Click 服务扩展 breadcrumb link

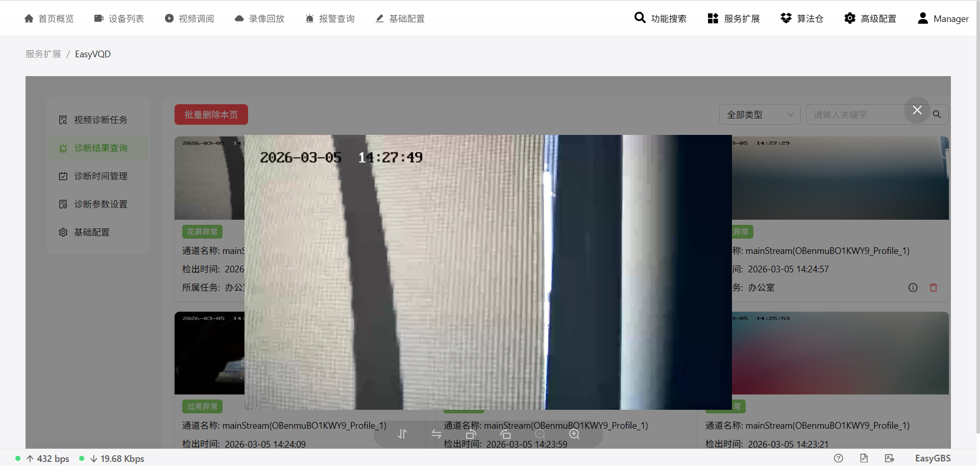point(43,54)
